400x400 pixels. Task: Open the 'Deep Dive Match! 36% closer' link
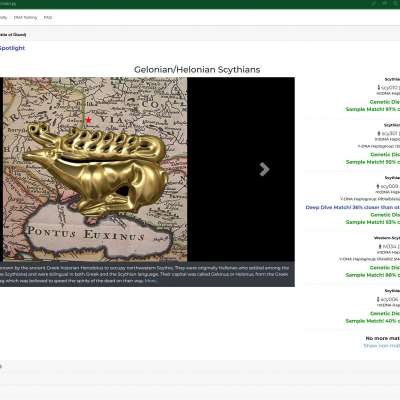(x=353, y=207)
